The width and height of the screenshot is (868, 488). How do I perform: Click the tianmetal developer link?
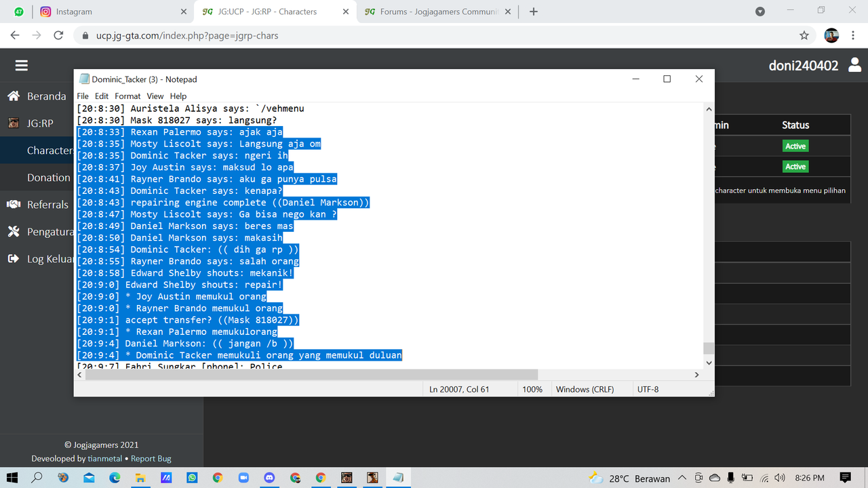click(x=105, y=459)
